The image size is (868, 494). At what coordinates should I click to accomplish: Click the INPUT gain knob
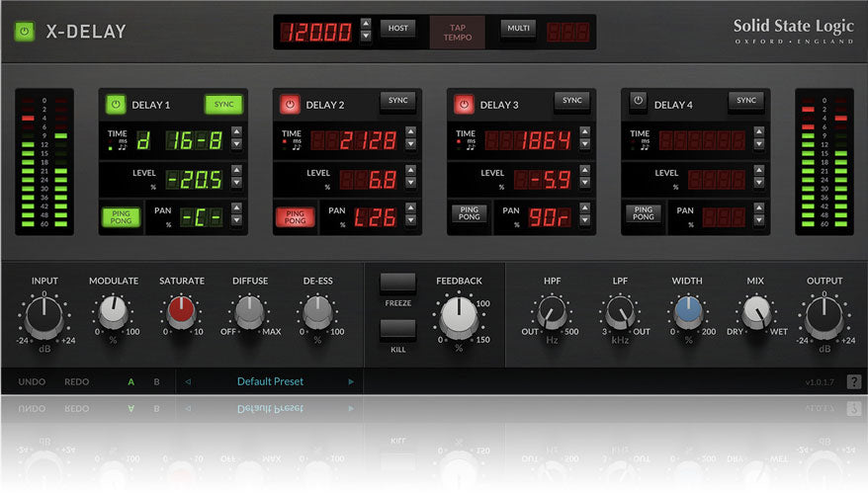coord(44,317)
